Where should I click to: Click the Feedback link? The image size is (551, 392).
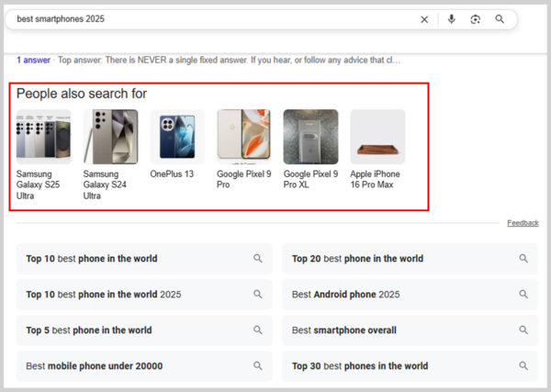(523, 223)
